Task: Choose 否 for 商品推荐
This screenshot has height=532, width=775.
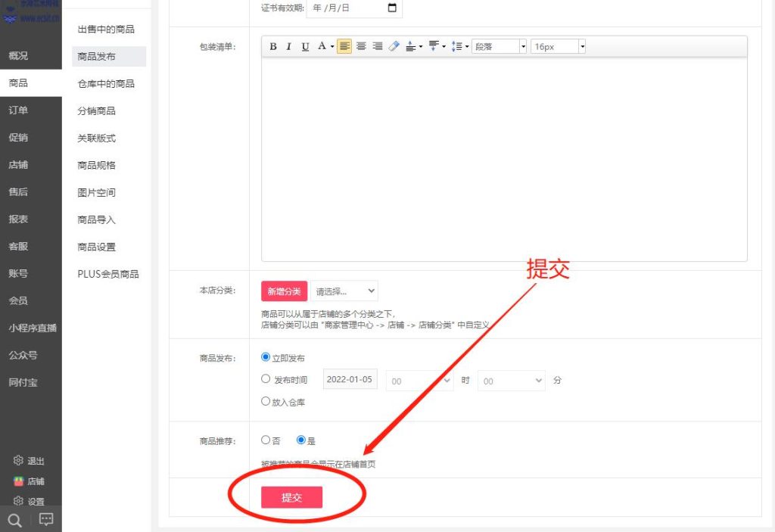Action: 266,439
